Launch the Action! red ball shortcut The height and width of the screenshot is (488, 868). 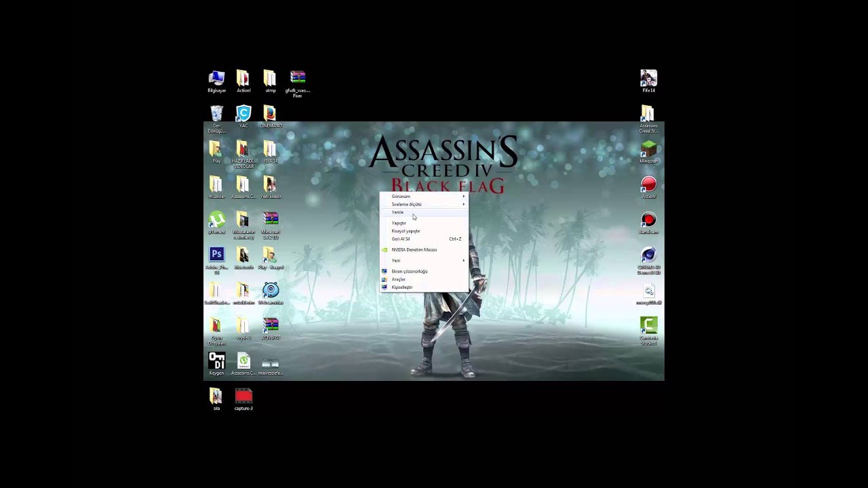click(649, 187)
